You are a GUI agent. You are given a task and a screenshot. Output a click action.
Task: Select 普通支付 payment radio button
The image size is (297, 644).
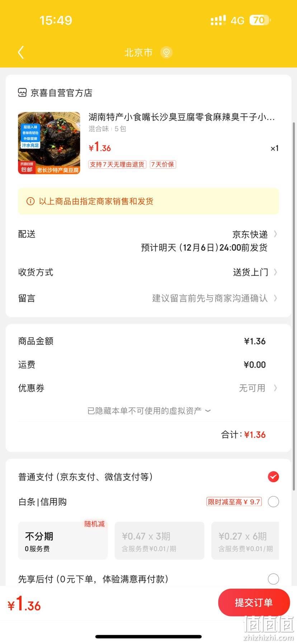pos(273,477)
